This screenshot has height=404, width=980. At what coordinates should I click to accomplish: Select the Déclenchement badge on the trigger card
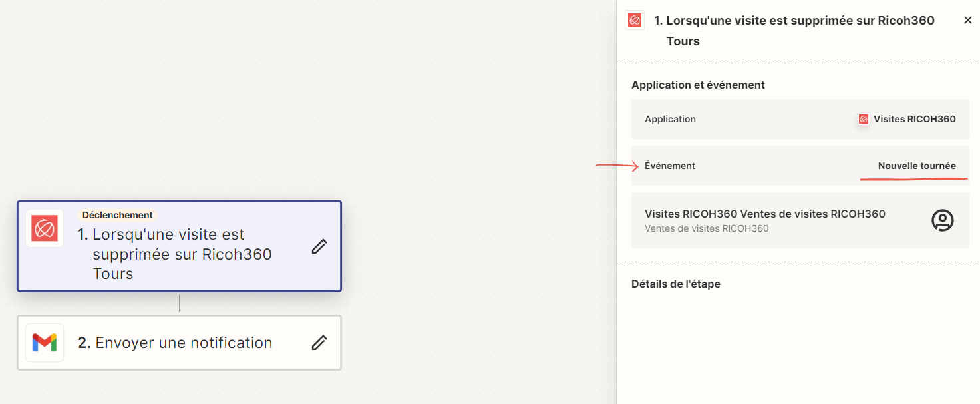coord(118,215)
